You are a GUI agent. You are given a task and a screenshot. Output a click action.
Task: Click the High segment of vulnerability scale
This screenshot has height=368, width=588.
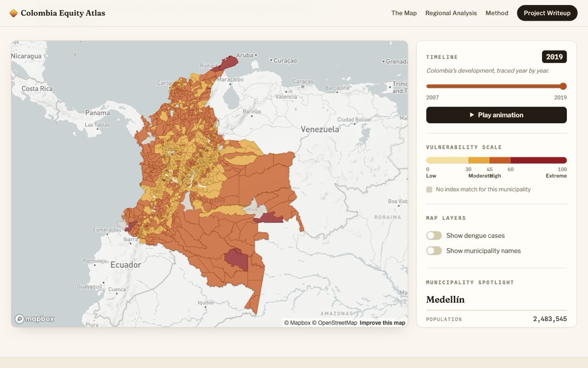pyautogui.click(x=500, y=160)
